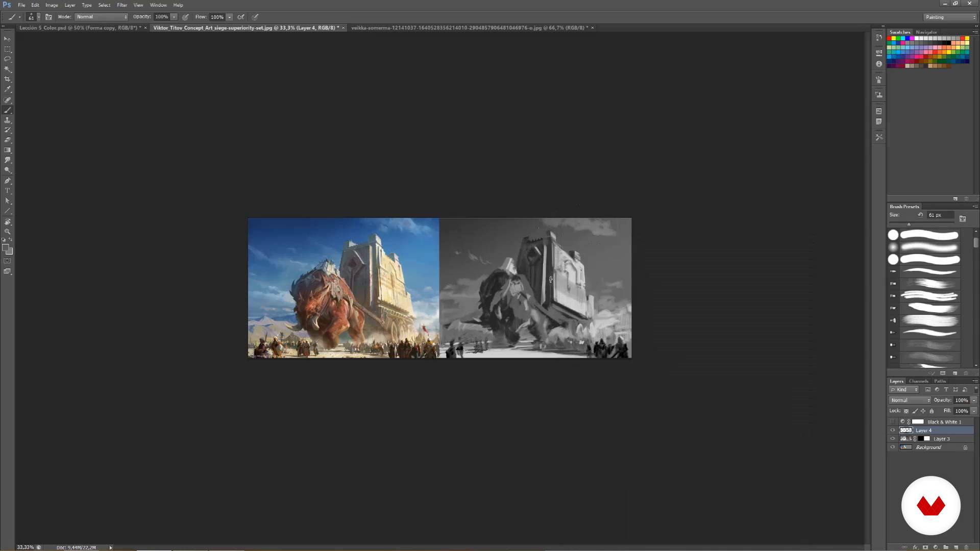Select the Rectangular Marquee tool
The width and height of the screenshot is (980, 551).
[7, 49]
